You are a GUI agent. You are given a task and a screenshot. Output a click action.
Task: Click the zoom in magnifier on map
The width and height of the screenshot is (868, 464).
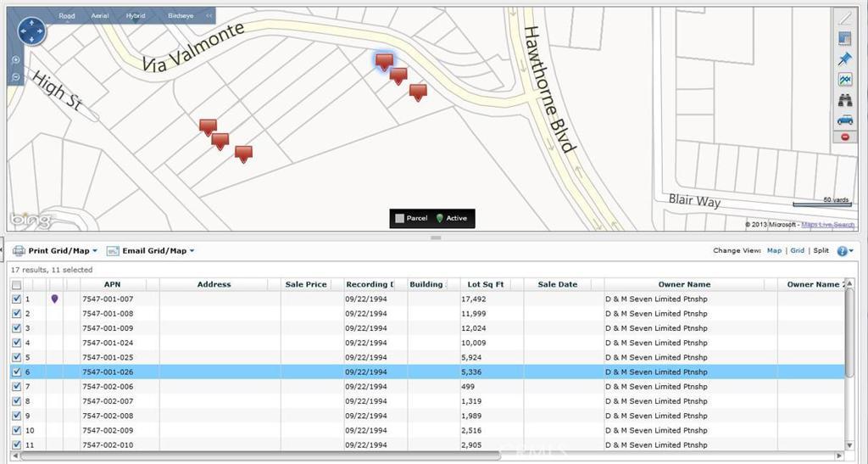(15, 60)
